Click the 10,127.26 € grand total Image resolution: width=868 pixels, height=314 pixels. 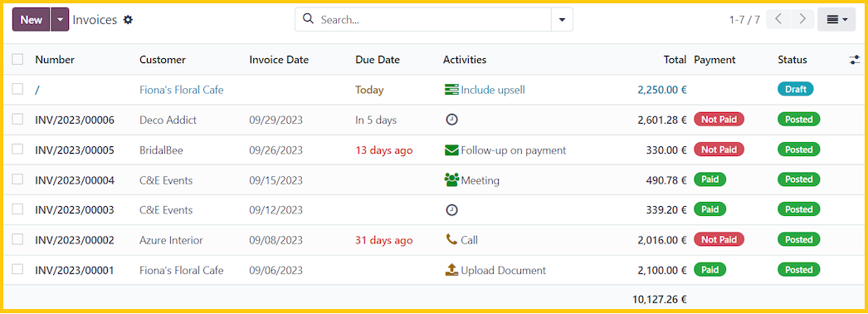tap(660, 300)
